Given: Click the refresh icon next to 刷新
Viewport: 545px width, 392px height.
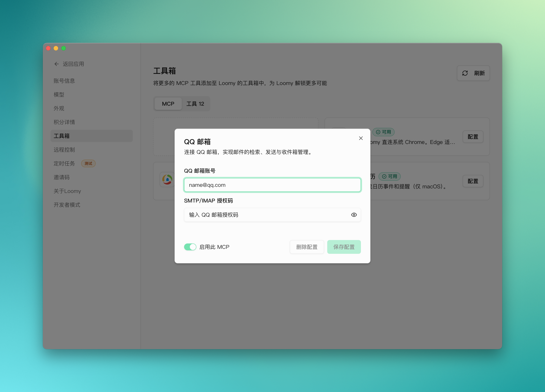Looking at the screenshot, I should coord(465,73).
